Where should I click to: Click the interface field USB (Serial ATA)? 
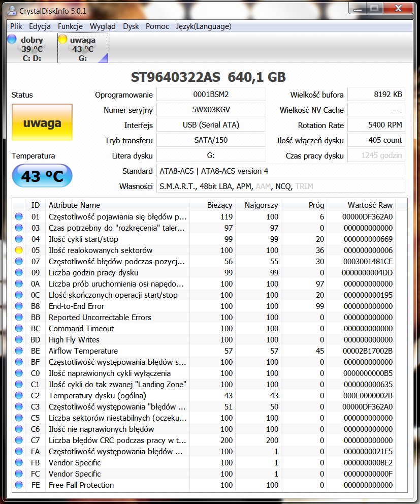pos(211,125)
